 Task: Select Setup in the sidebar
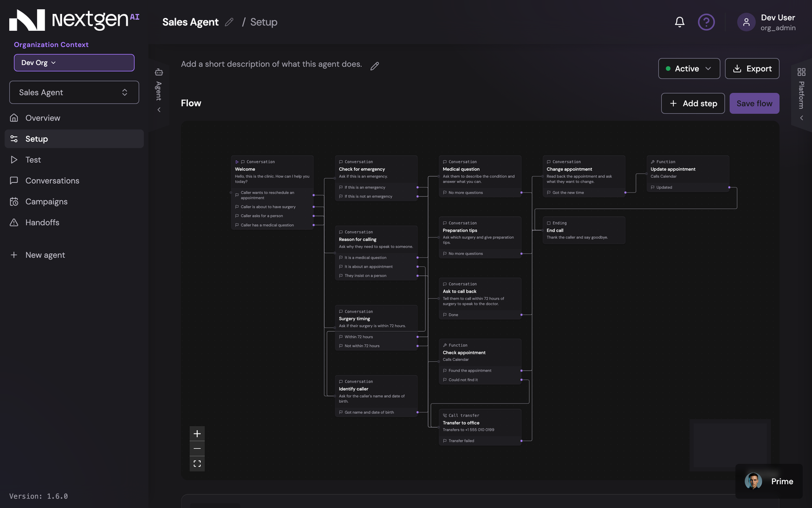74,139
